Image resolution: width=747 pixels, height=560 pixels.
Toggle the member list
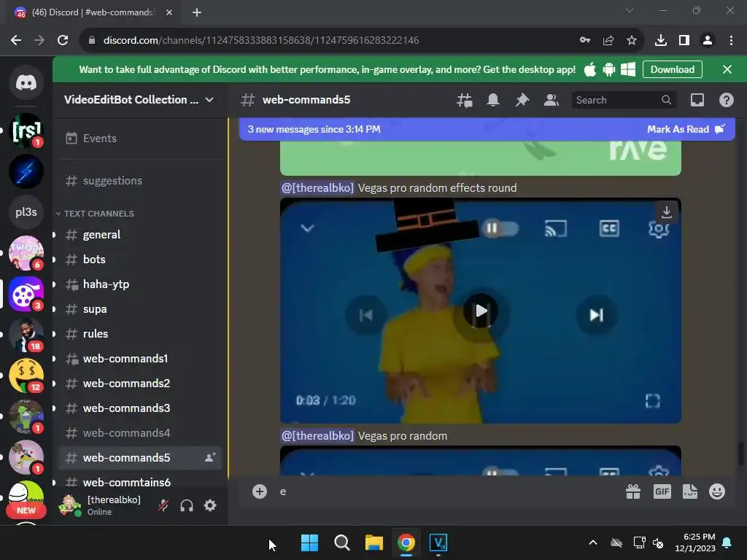click(551, 100)
